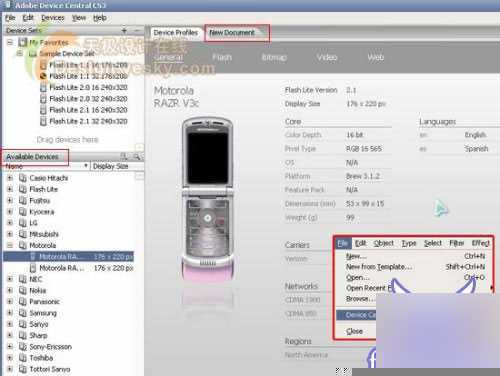Click the NEC folder icon

[23, 279]
